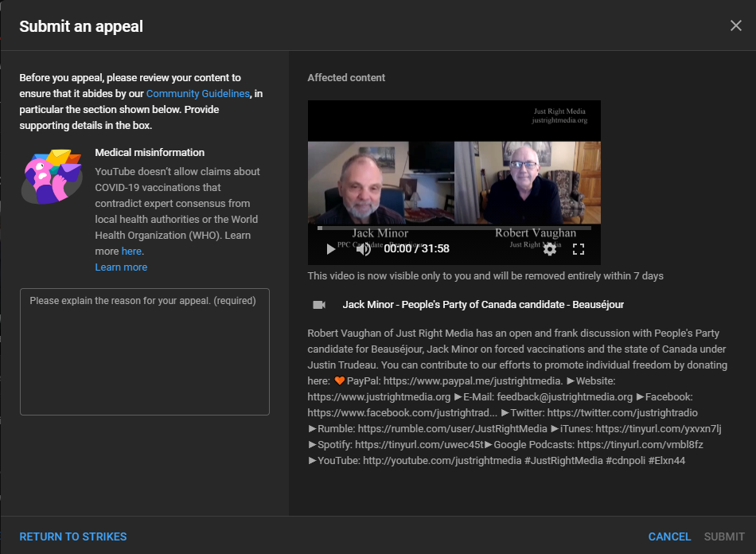This screenshot has width=756, height=554.
Task: Click the Medical misinformation illustration icon
Action: point(52,177)
